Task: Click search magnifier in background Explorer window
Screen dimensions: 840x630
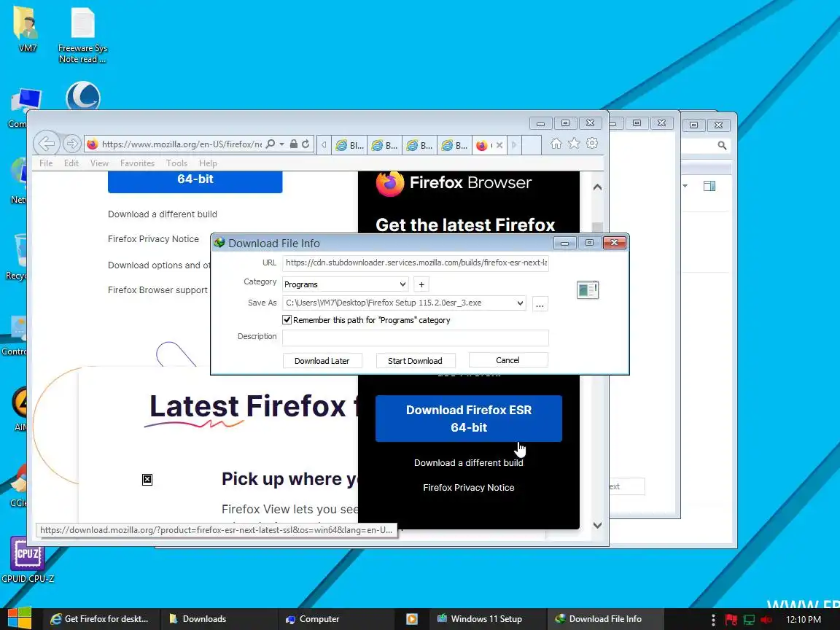Action: (722, 145)
